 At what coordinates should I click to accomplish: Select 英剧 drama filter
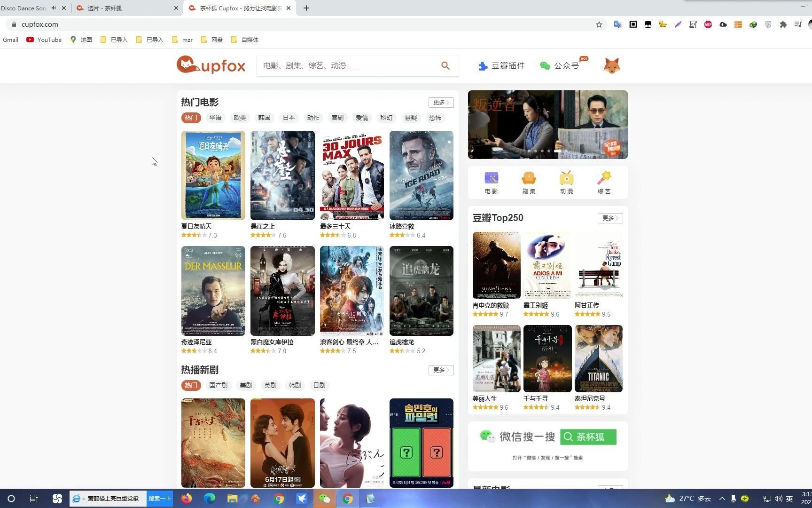coord(270,385)
